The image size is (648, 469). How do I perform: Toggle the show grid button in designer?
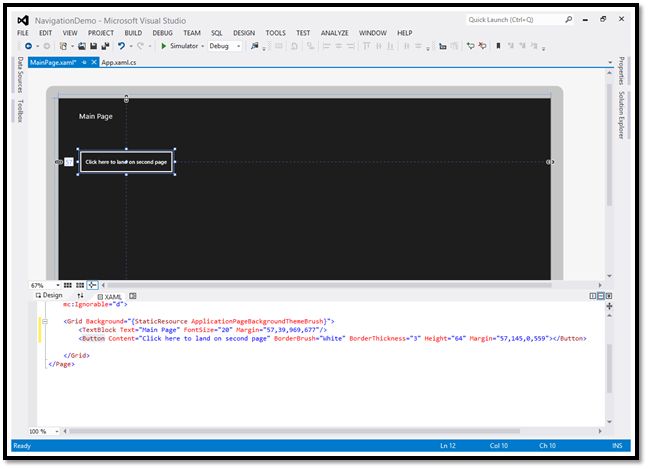point(65,285)
